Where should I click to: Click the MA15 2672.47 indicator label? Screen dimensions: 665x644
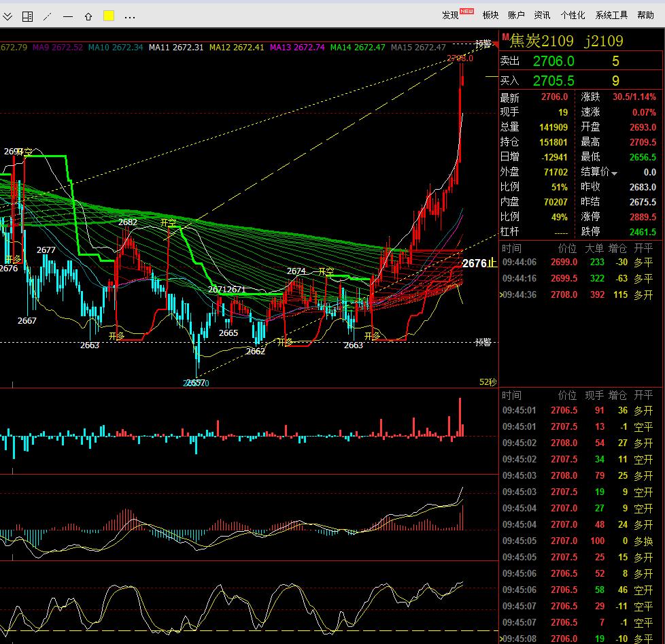click(418, 48)
